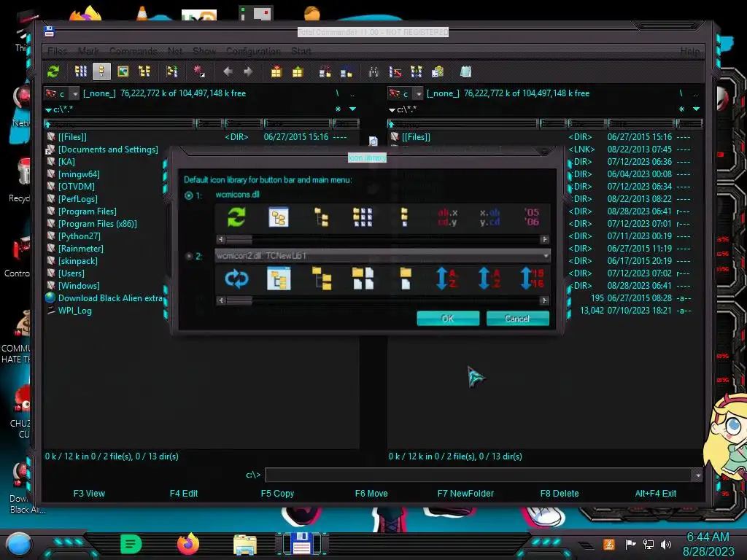The height and width of the screenshot is (560, 747).
Task: Open the Configuration menu
Action: (x=253, y=51)
